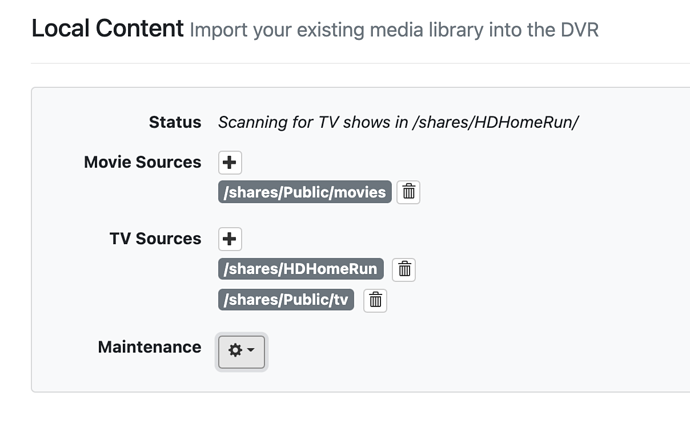Click the word DVR in subtitle
Image resolution: width=690 pixels, height=436 pixels.
577,30
